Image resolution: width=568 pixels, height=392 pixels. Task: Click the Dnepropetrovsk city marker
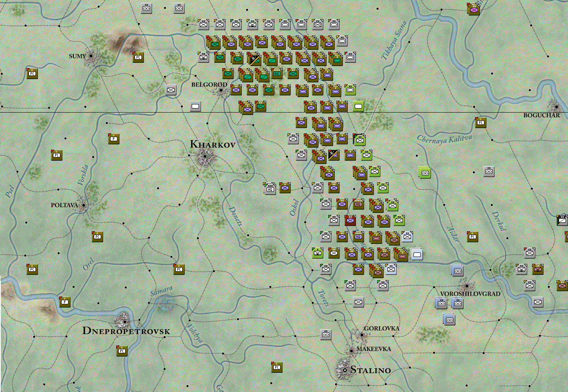point(125,322)
